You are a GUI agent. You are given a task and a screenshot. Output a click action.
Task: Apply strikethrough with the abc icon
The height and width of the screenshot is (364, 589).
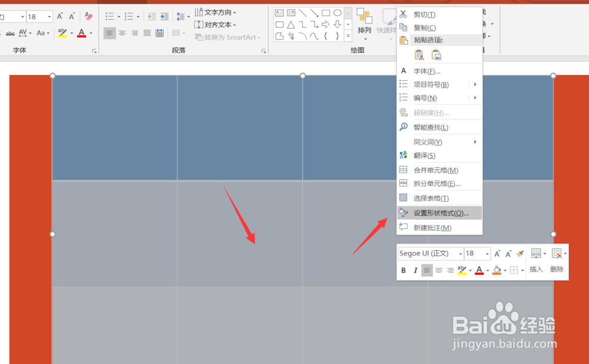(x=10, y=34)
